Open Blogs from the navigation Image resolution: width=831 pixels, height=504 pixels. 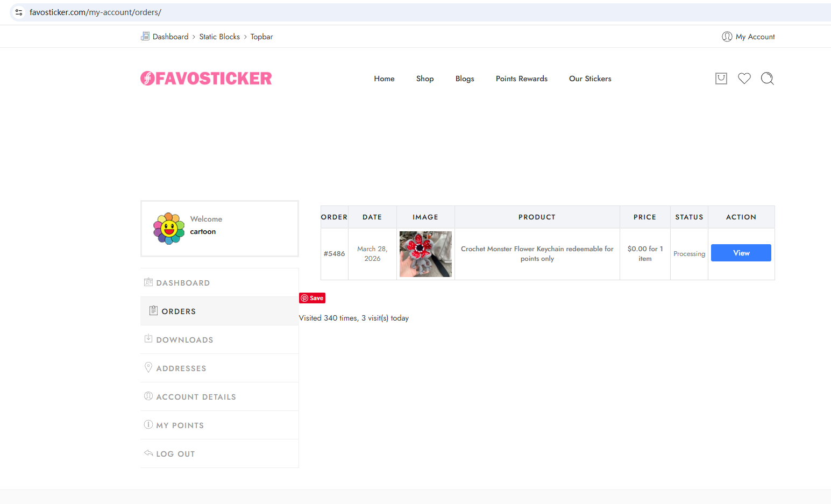coord(465,79)
